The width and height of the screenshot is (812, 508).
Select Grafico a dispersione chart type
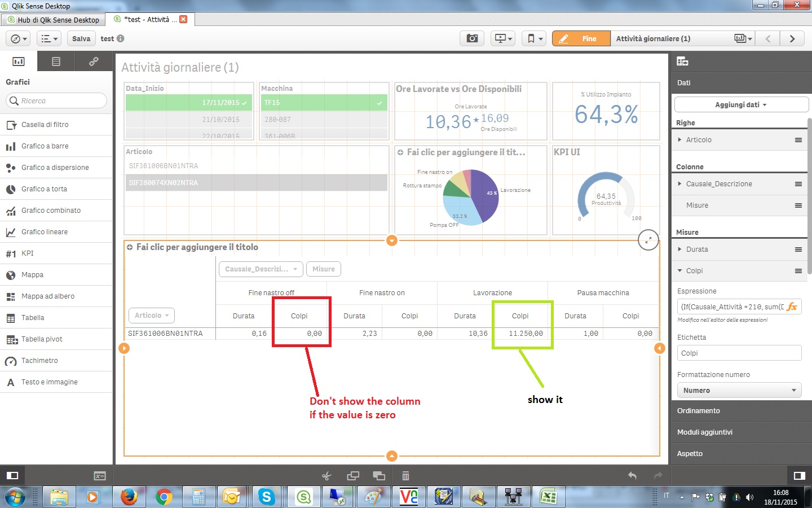[x=56, y=168]
